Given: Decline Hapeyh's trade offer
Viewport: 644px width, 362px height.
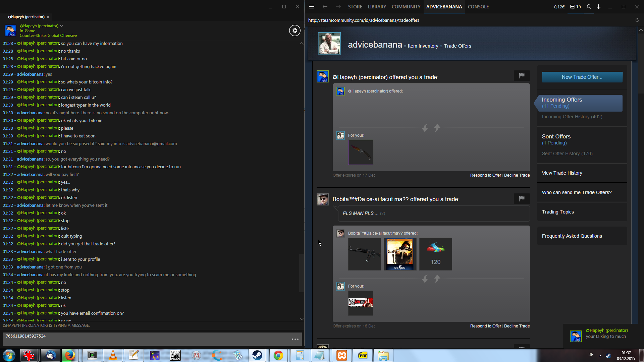Looking at the screenshot, I should 517,175.
